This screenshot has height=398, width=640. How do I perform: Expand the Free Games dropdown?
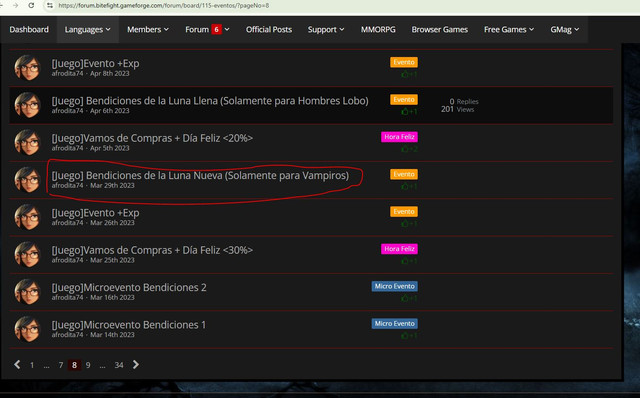(509, 29)
